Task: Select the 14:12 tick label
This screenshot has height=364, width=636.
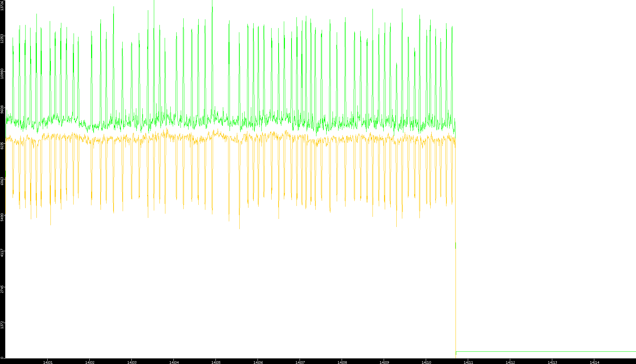Action: click(510, 362)
